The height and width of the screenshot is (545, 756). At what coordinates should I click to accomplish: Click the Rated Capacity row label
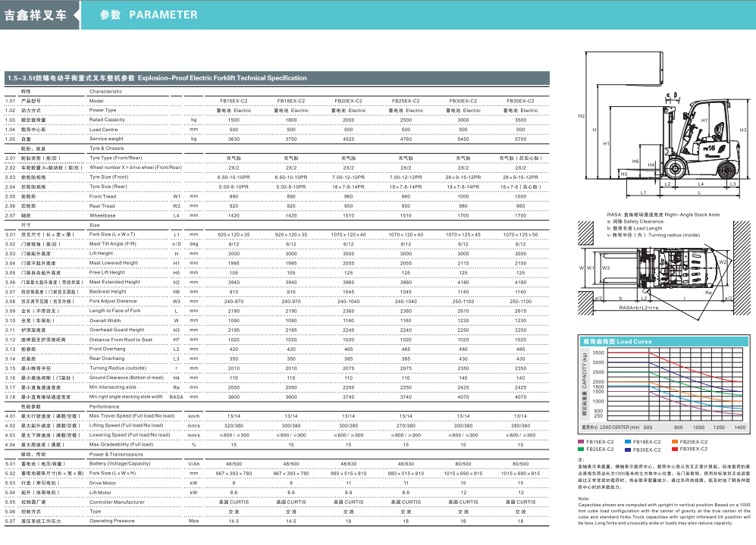click(107, 120)
